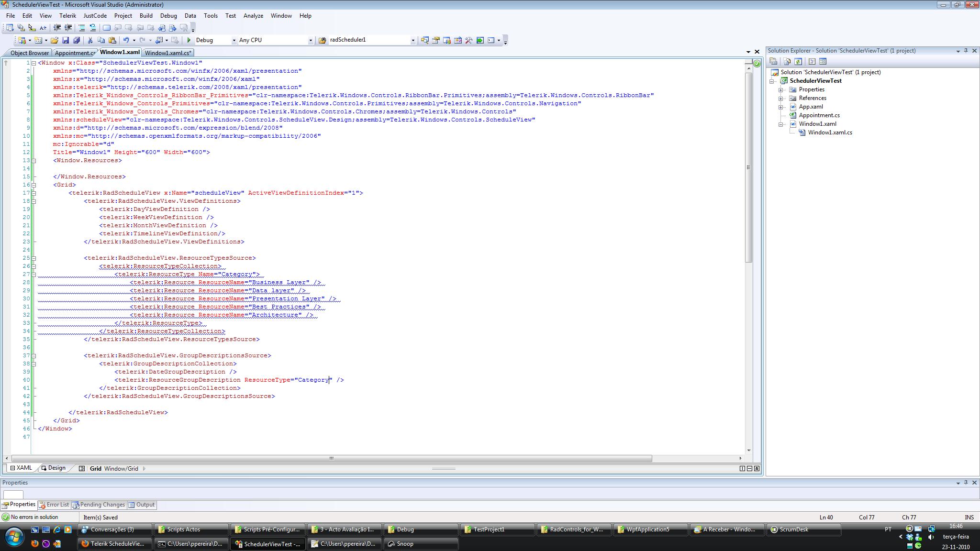Click Show All Files in Solution Explorer
Viewport: 980px width, 551px height.
787,61
